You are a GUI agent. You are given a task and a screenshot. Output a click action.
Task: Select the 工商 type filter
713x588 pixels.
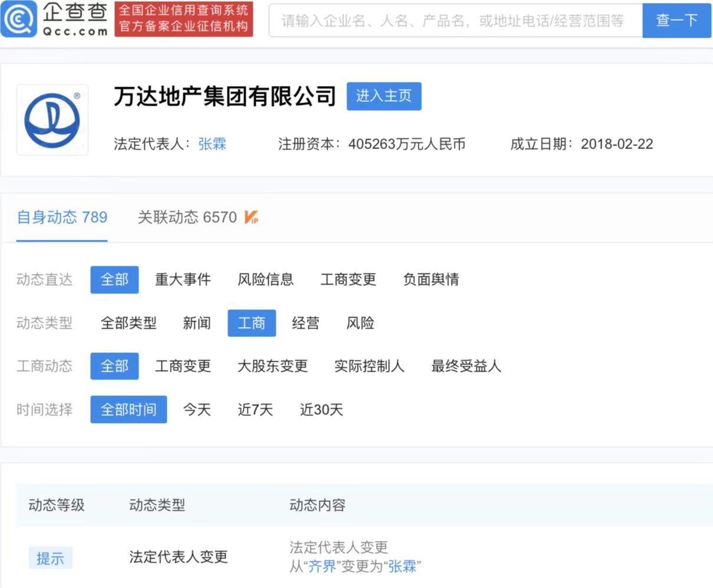(x=252, y=323)
